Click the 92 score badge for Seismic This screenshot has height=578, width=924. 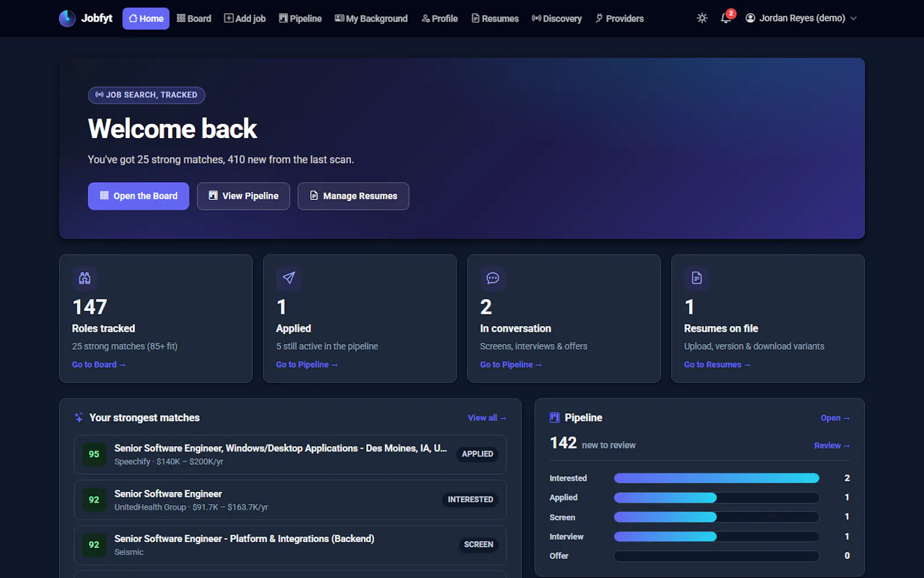point(94,545)
